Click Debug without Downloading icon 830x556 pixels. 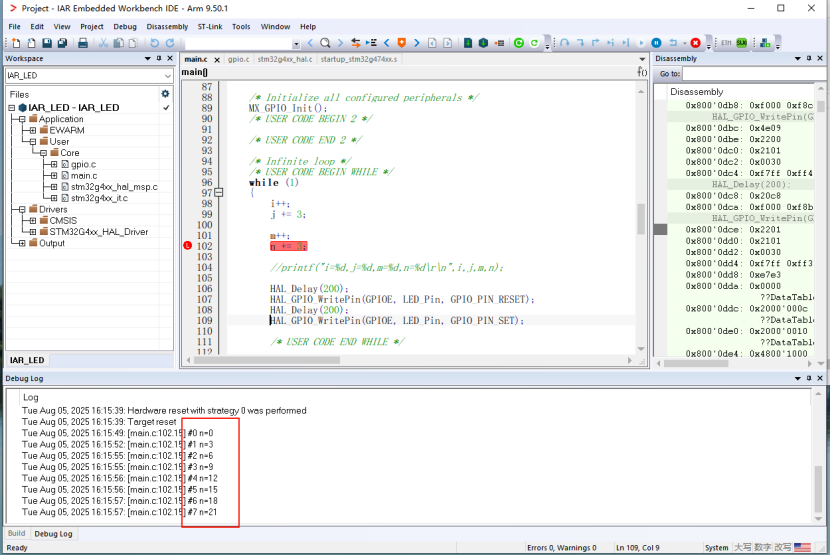(x=534, y=43)
